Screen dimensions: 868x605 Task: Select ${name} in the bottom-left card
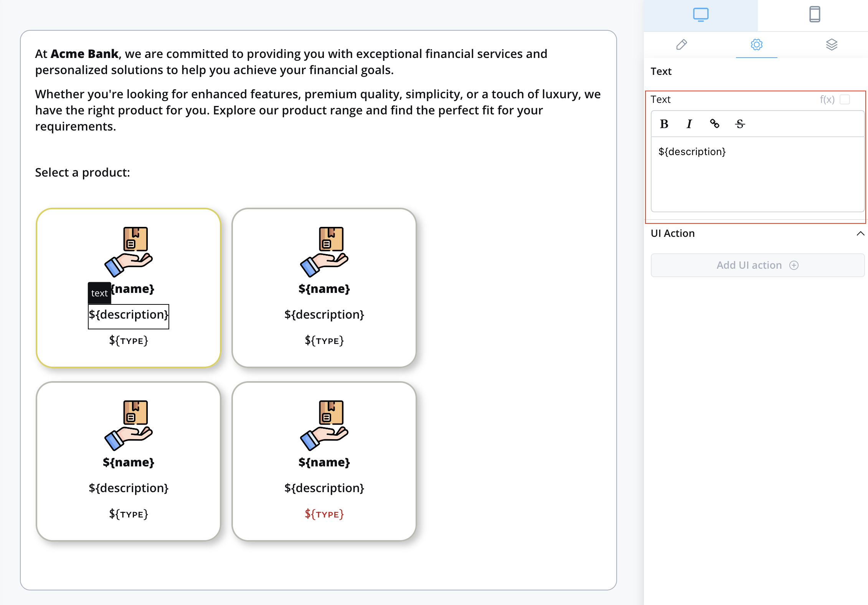[x=129, y=462]
